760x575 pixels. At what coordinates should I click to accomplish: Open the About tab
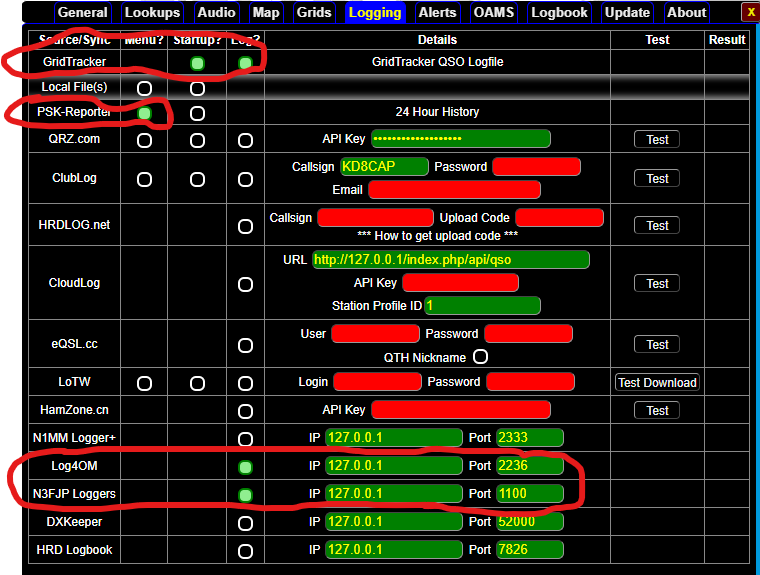coord(686,13)
